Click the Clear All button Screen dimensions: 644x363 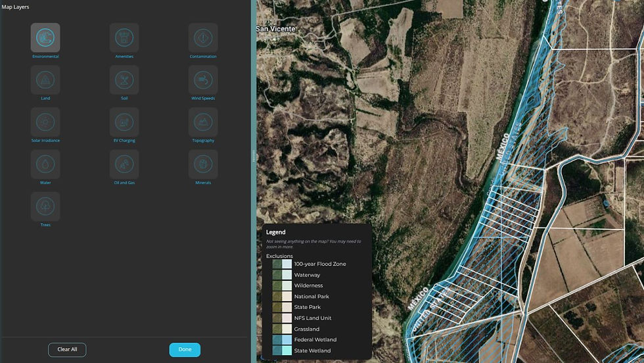67,349
